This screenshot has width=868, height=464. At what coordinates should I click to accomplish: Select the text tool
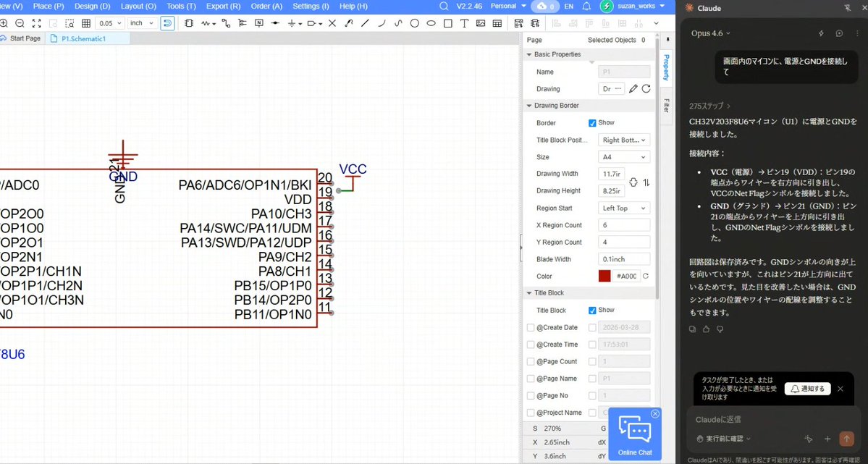coord(464,23)
